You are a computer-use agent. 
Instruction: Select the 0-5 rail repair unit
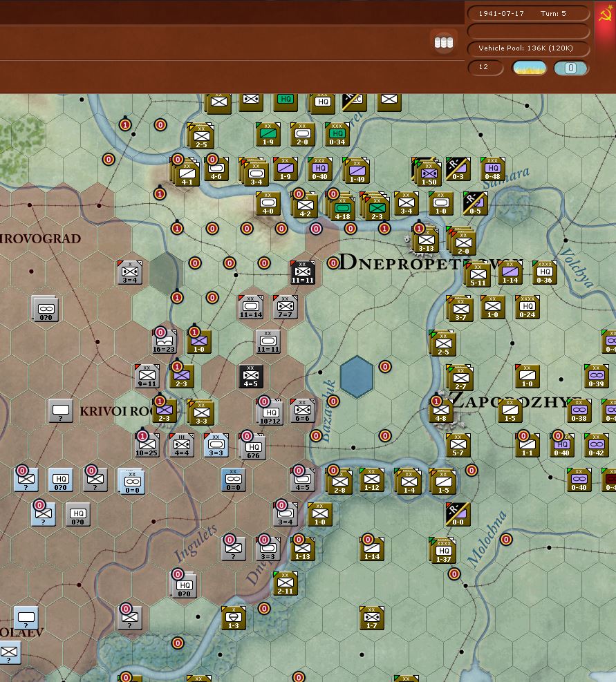[x=476, y=204]
